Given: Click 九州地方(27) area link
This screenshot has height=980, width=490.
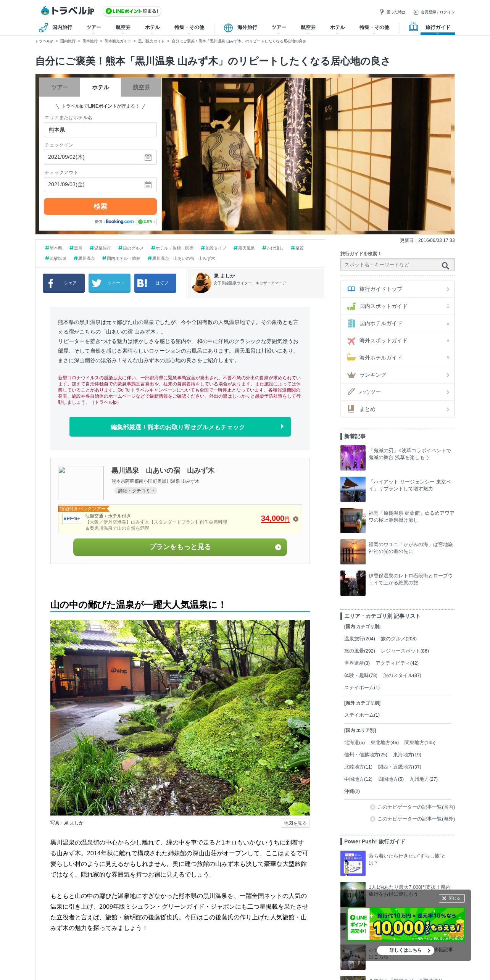Looking at the screenshot, I should pos(424,779).
